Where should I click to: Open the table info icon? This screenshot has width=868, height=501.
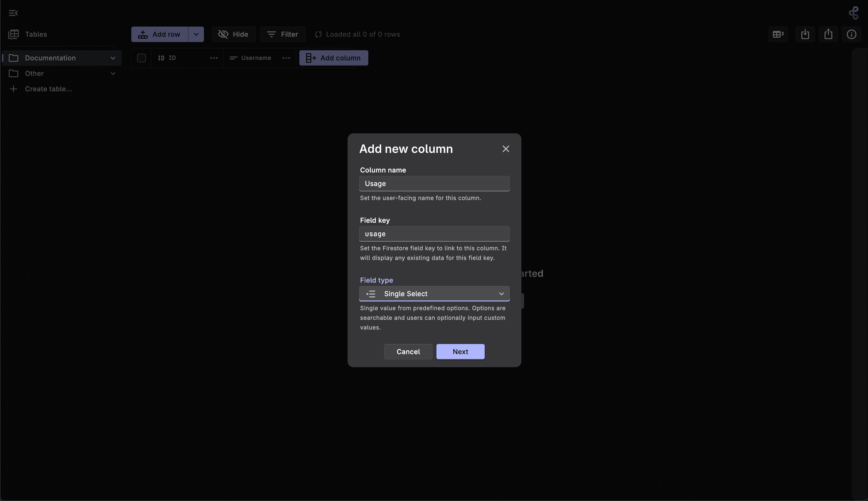tap(851, 34)
